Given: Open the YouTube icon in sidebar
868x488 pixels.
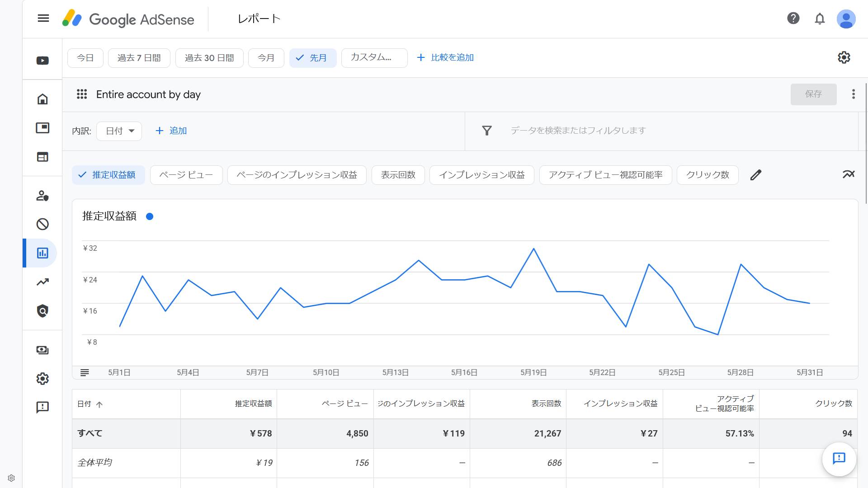Looking at the screenshot, I should click(42, 61).
